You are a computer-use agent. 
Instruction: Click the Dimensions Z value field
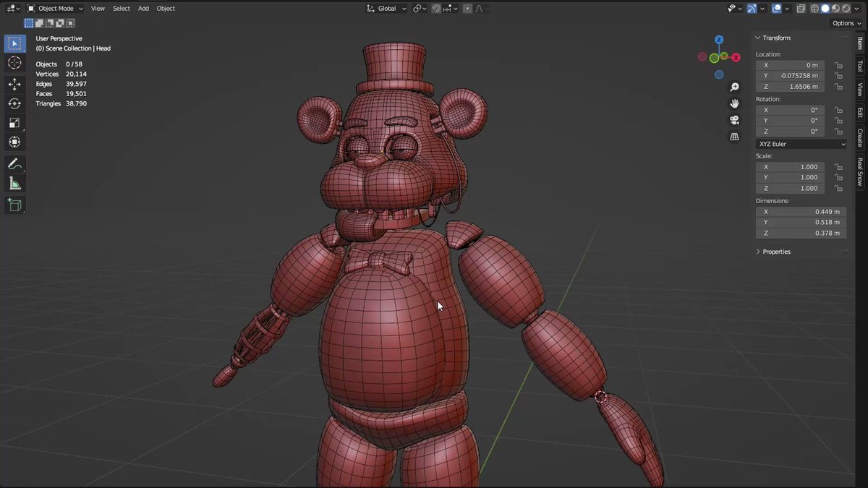point(801,233)
